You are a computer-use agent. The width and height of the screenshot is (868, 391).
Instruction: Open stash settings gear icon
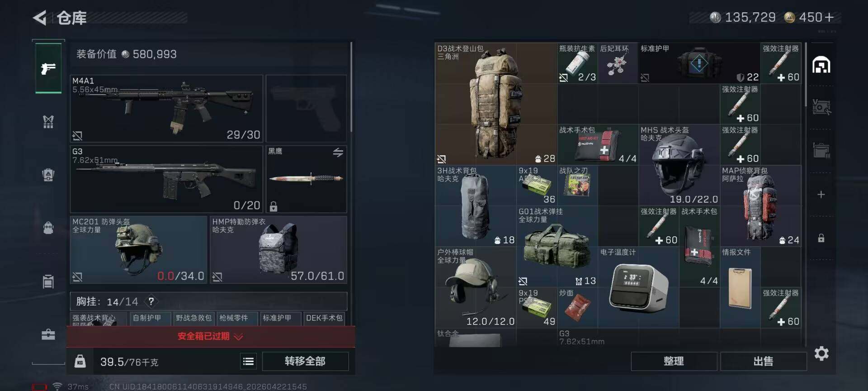pyautogui.click(x=821, y=353)
